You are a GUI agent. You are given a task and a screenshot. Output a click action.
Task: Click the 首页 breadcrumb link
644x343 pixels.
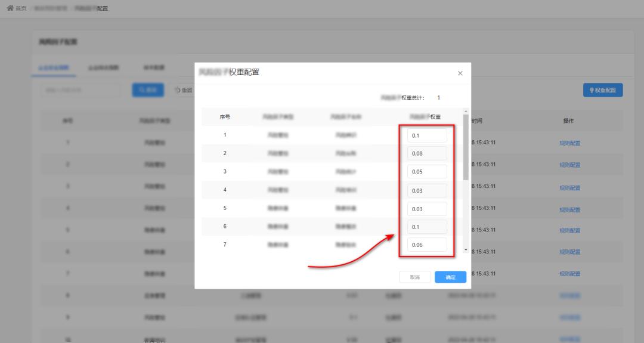click(20, 8)
